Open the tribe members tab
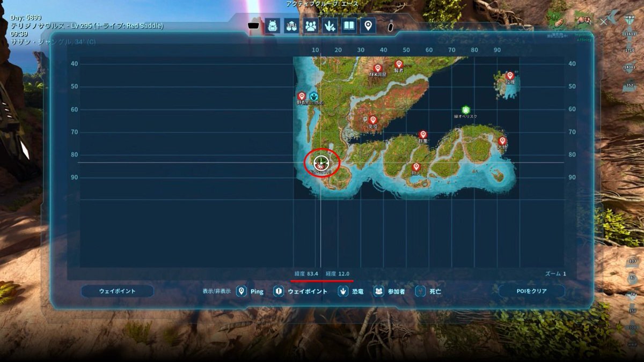The width and height of the screenshot is (644, 362). (x=311, y=26)
